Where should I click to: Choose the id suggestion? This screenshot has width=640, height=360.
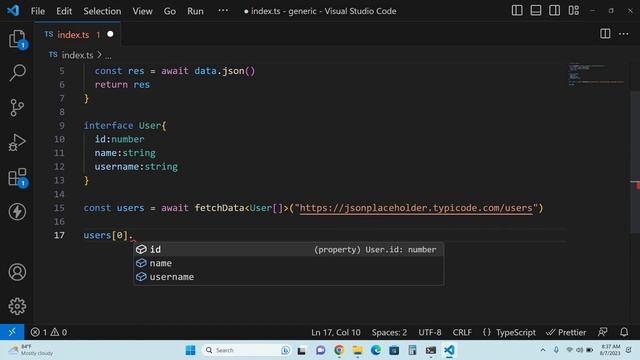[289, 249]
